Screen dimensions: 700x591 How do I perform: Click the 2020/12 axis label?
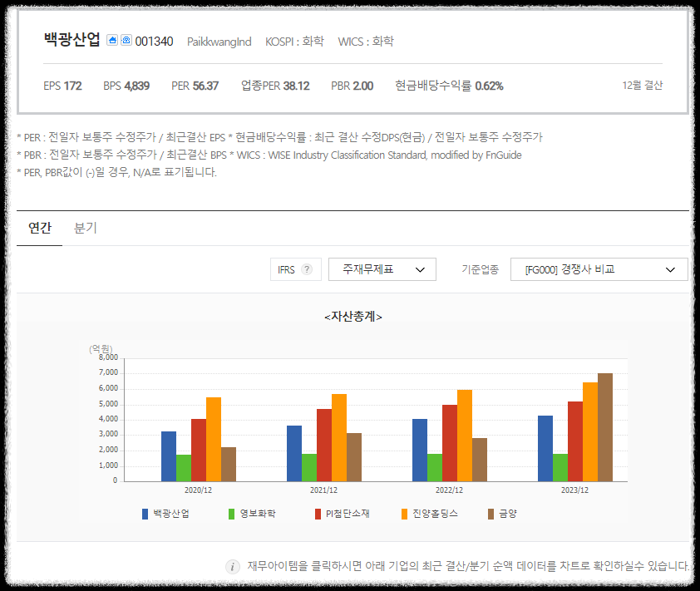pyautogui.click(x=198, y=490)
